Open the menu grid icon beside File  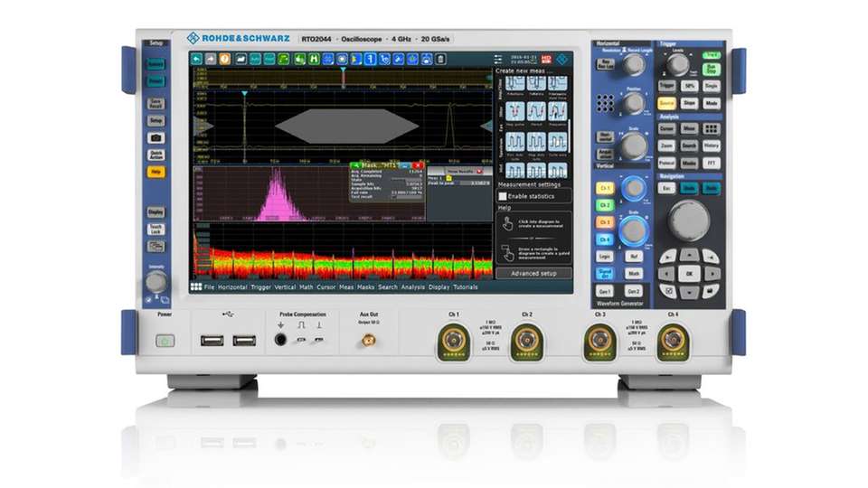pyautogui.click(x=196, y=287)
